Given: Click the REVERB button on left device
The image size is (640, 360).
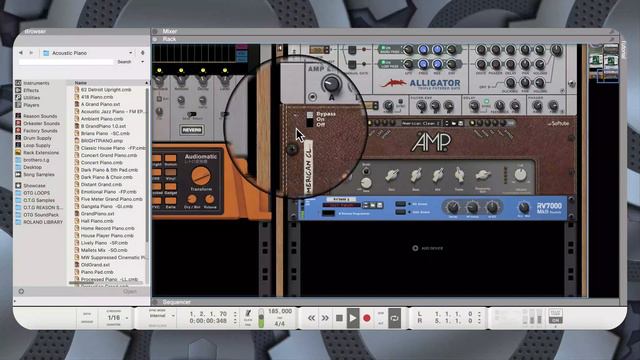Looking at the screenshot, I should coord(192,130).
